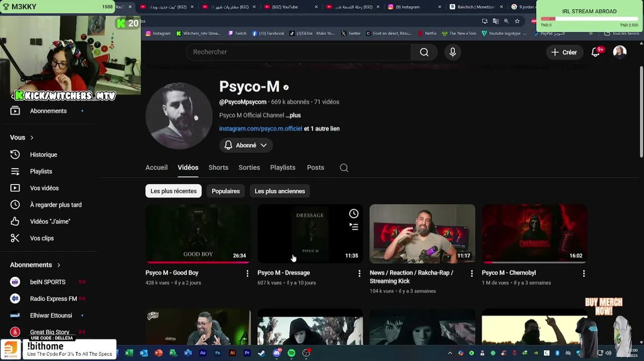Open Historique in sidebar
The height and width of the screenshot is (361, 644).
[44, 155]
